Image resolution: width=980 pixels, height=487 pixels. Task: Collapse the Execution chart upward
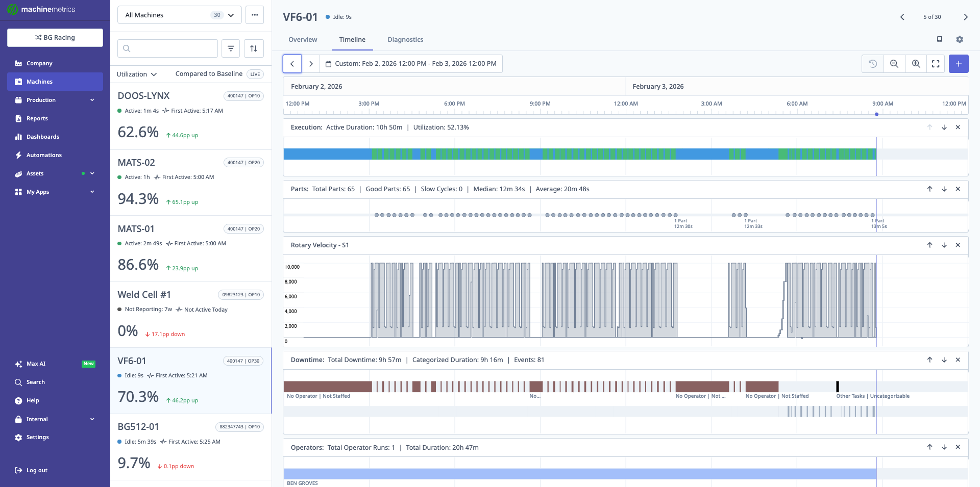coord(929,127)
